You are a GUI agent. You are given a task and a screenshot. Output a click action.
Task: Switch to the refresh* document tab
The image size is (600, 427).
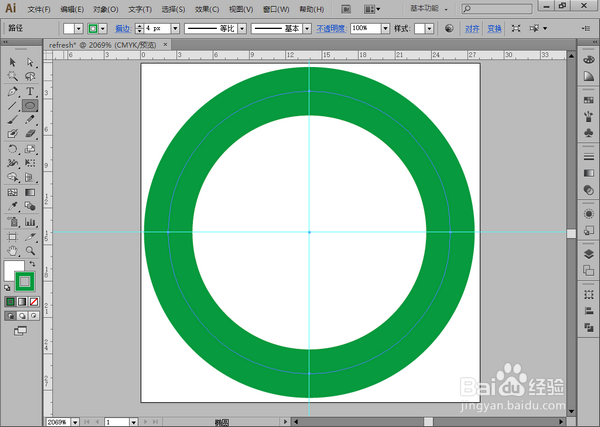(103, 45)
